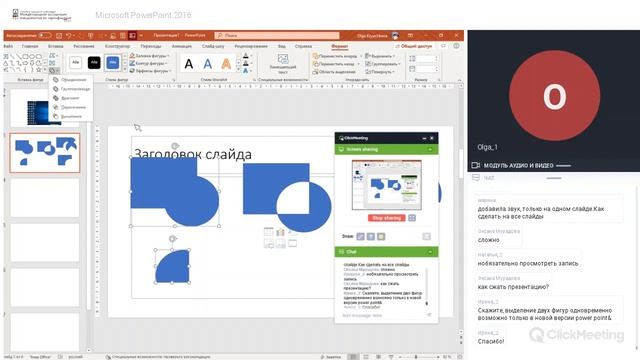Expand the shapes gallery More arrow
This screenshot has height=360, width=640.
pos(45,70)
